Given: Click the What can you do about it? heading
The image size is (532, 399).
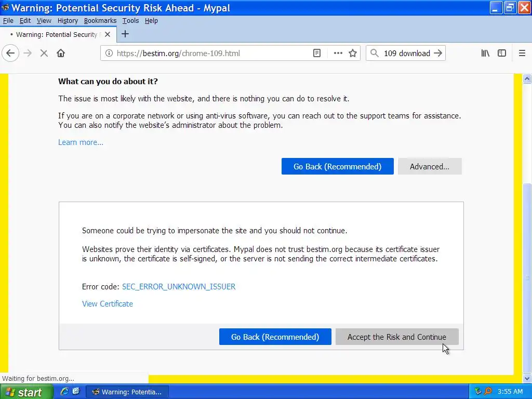Looking at the screenshot, I should click(108, 82).
